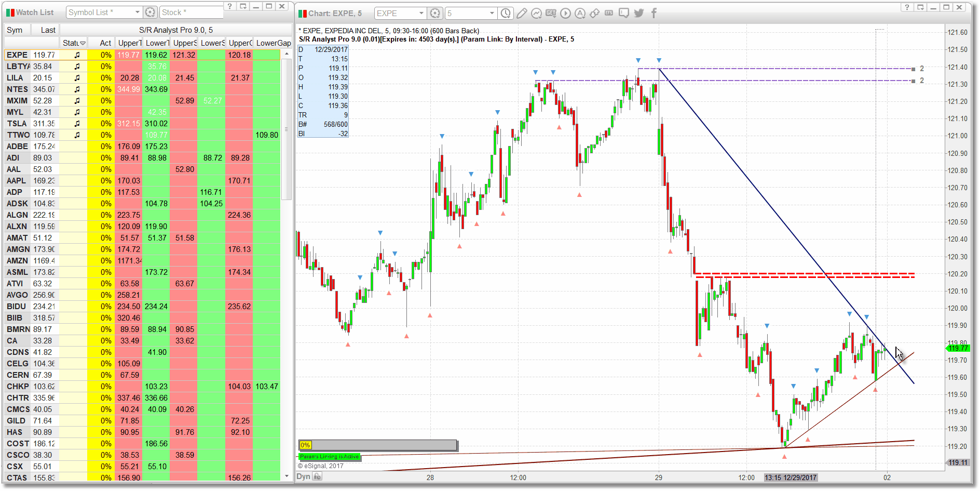Click the lock icon next to Dyn
Image resolution: width=980 pixels, height=491 pixels.
coord(318,476)
